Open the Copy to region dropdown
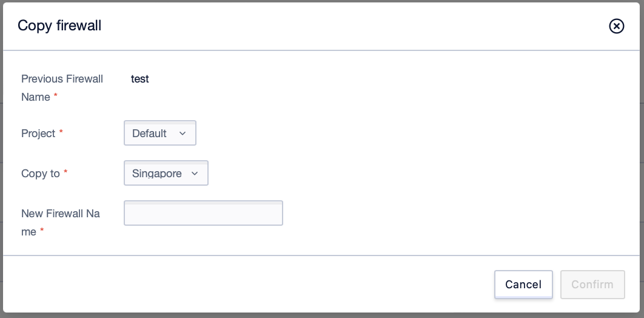This screenshot has width=644, height=318. (x=166, y=173)
